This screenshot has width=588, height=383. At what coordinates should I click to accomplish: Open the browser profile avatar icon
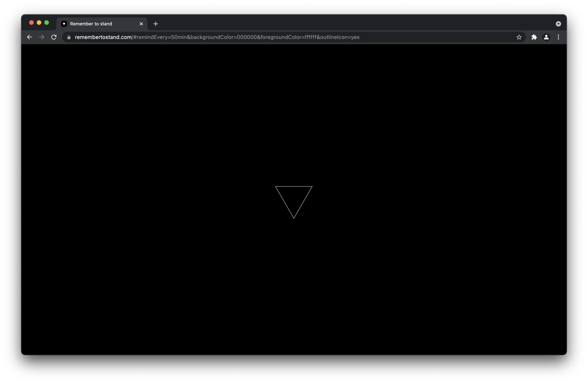click(546, 37)
